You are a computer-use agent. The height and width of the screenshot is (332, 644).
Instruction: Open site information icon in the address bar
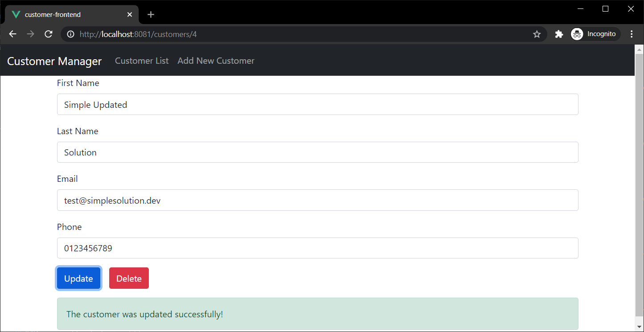click(70, 34)
